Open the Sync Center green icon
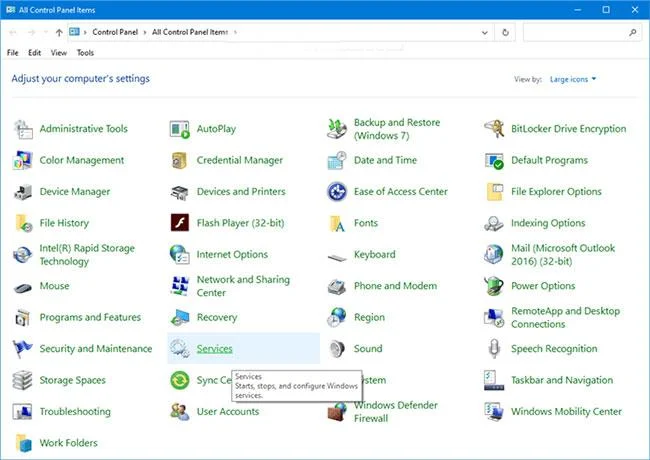Image resolution: width=650 pixels, height=460 pixels. point(180,380)
